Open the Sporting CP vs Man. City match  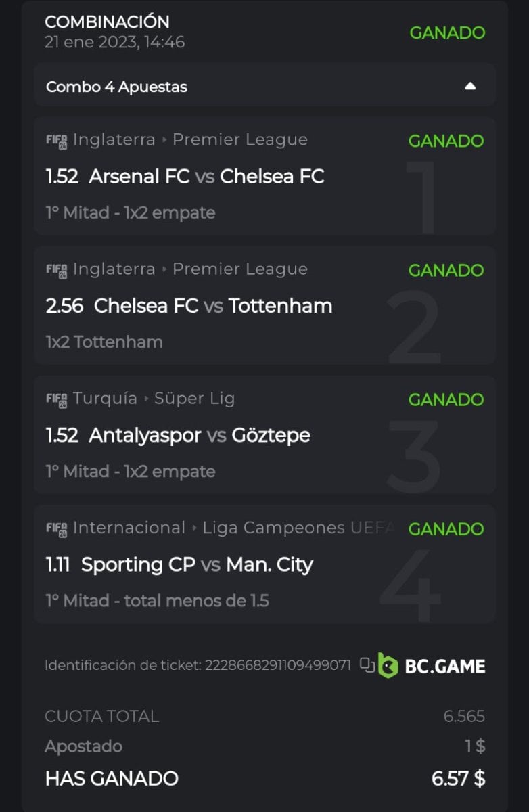coord(196,564)
